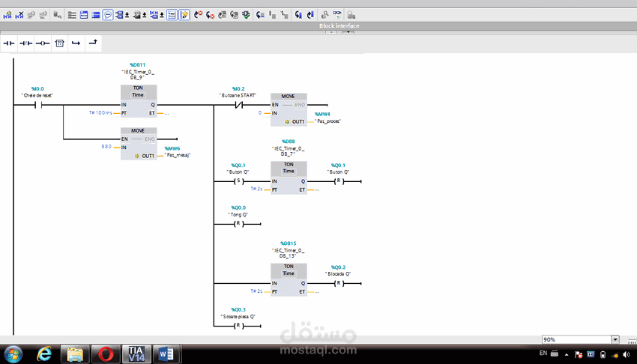Click the T#100ms preset value
This screenshot has width=637, height=364.
(x=100, y=113)
